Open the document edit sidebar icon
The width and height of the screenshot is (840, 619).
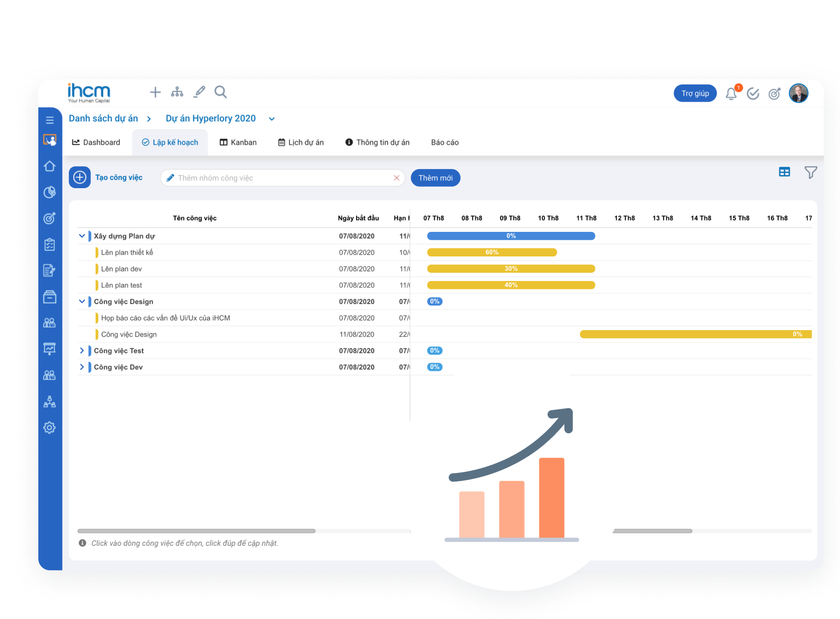50,271
